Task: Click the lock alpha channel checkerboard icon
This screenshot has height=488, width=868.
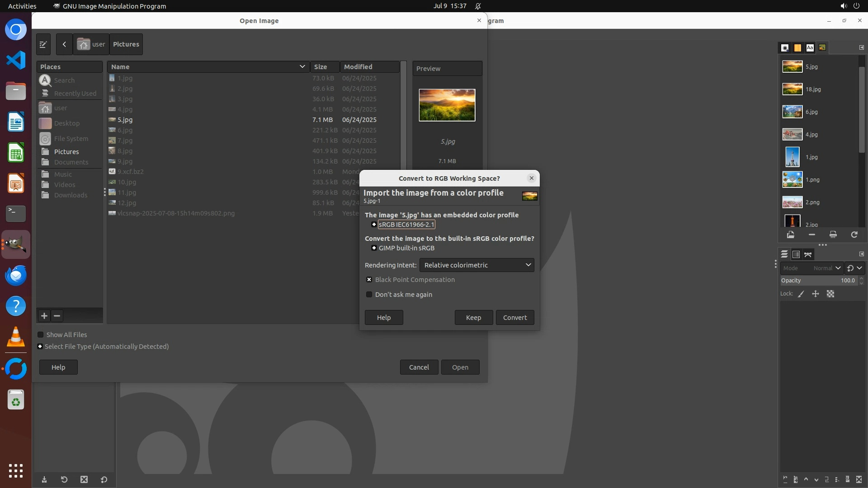Action: (830, 294)
